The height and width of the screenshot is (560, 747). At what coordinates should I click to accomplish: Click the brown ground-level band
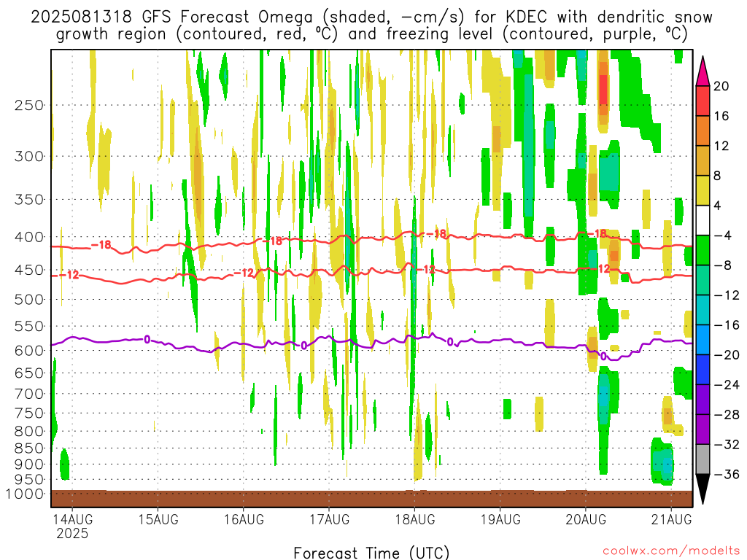371,499
